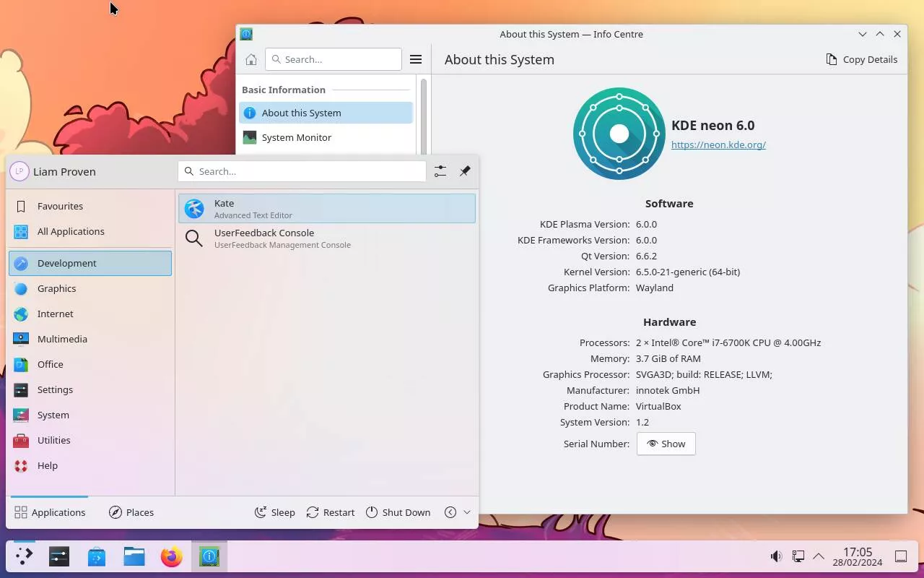Select the Wayland graphics platform value
The width and height of the screenshot is (924, 578).
click(x=655, y=288)
